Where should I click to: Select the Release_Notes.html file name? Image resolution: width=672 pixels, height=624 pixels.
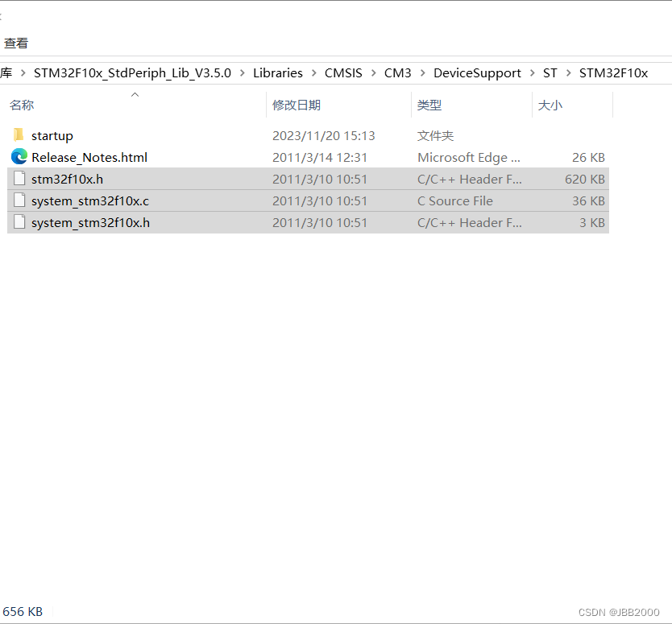(x=89, y=158)
